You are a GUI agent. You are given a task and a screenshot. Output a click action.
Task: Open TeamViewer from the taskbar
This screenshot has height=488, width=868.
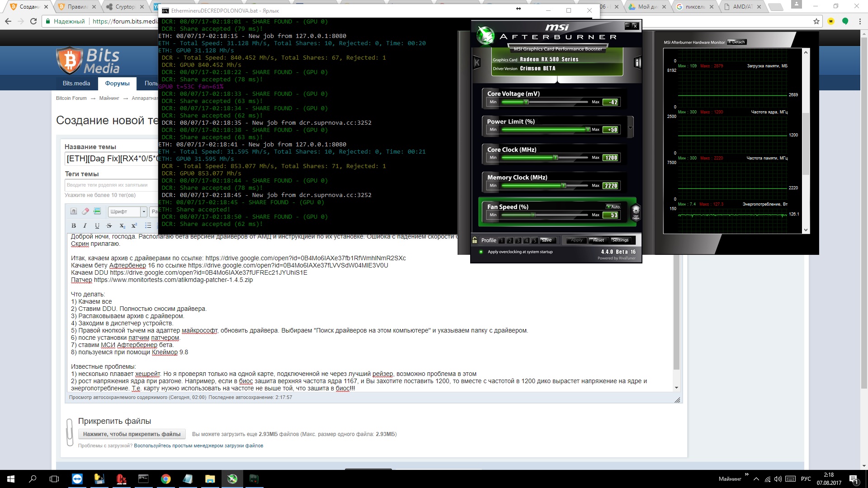click(77, 479)
